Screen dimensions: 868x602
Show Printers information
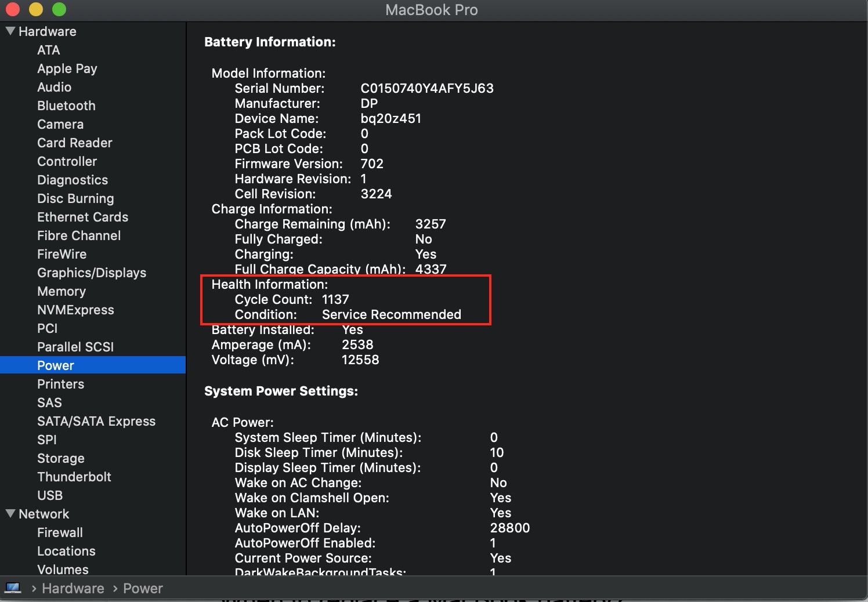coord(61,384)
